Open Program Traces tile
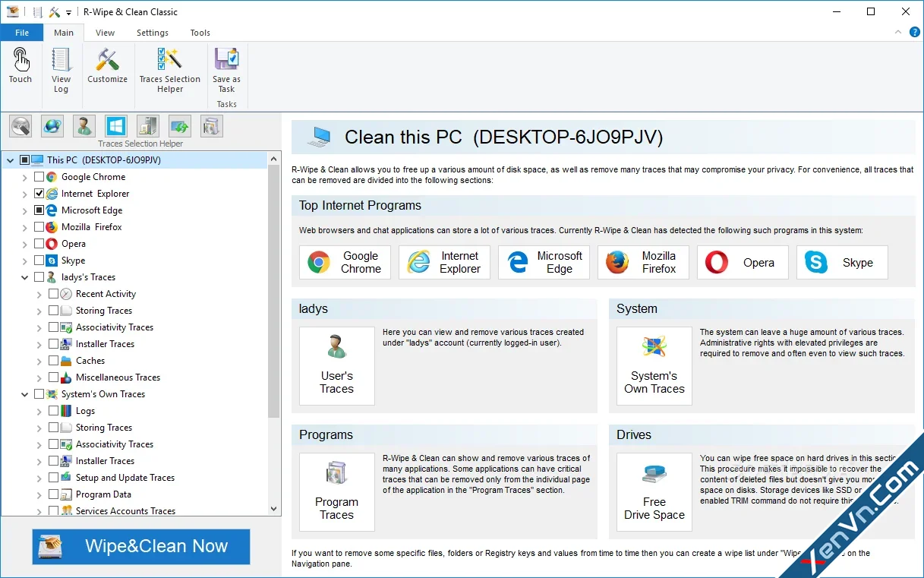Screen dimensions: 924x578 [337, 492]
